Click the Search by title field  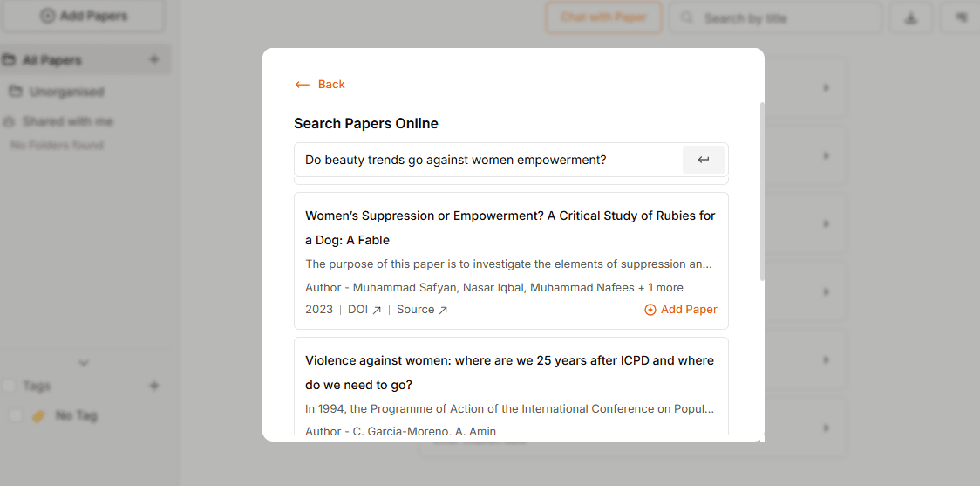[x=775, y=18]
